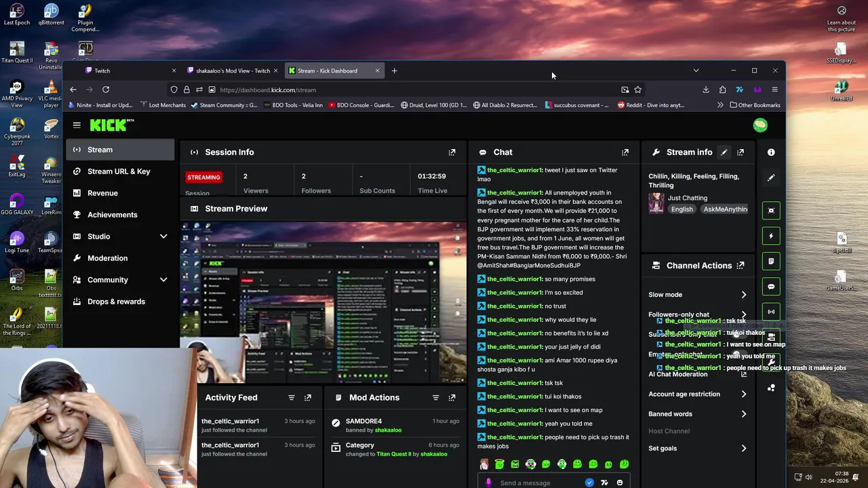
Task: Open Drops & rewards page
Action: point(121,302)
